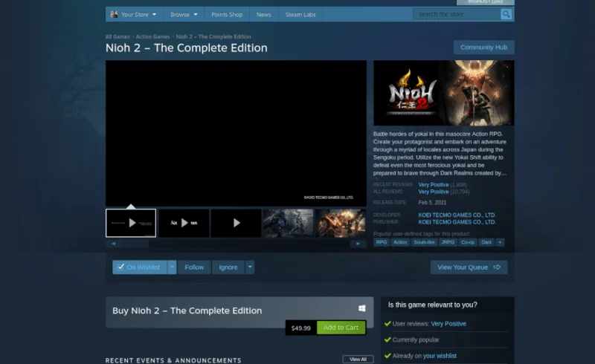Open recent reviews Very Positive link
The width and height of the screenshot is (595, 364).
(x=434, y=185)
